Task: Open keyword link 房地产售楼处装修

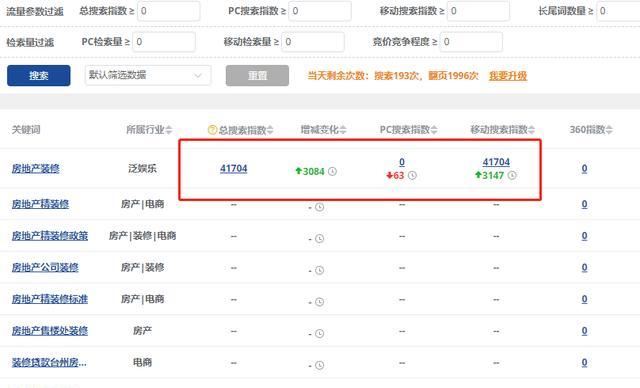Action: tap(50, 331)
